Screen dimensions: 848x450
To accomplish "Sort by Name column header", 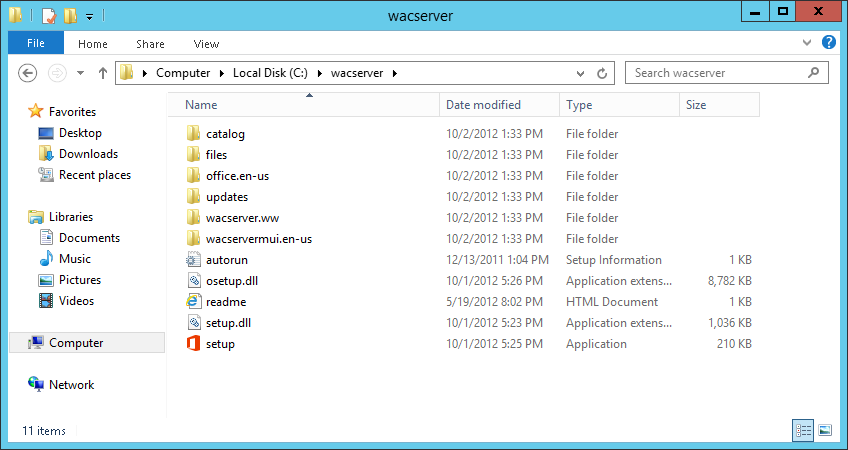I will [x=304, y=104].
